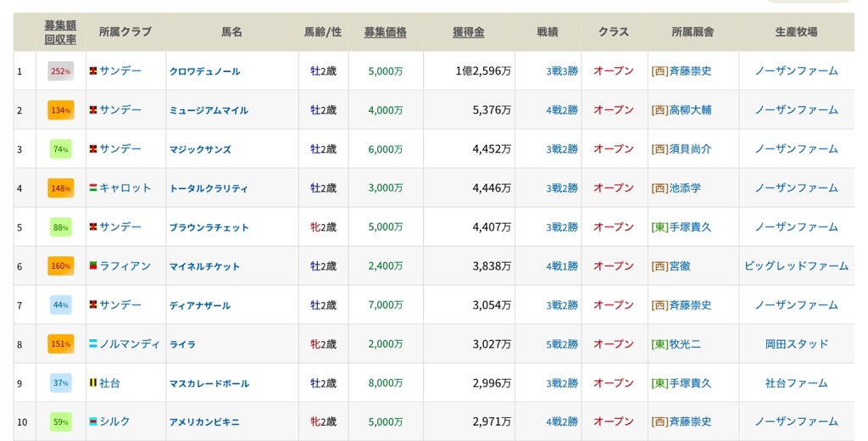View 5戦2勝 race record for ライラ
This screenshot has width=868, height=441.
point(562,344)
